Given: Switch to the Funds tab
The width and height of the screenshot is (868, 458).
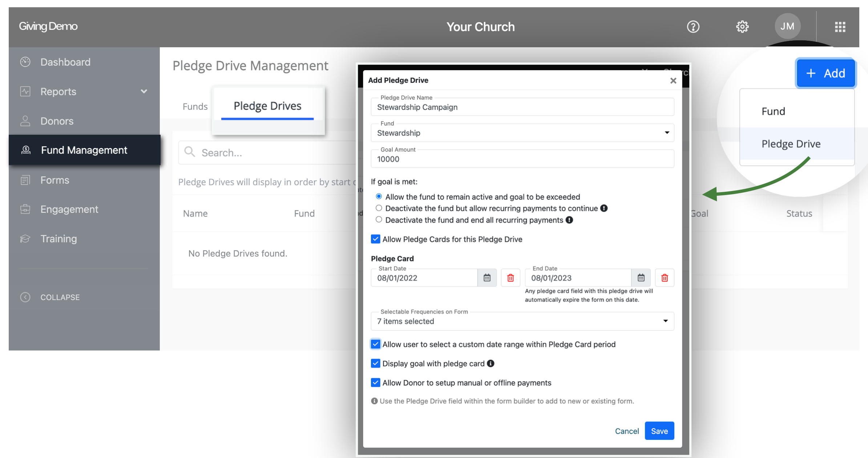Looking at the screenshot, I should pyautogui.click(x=195, y=106).
